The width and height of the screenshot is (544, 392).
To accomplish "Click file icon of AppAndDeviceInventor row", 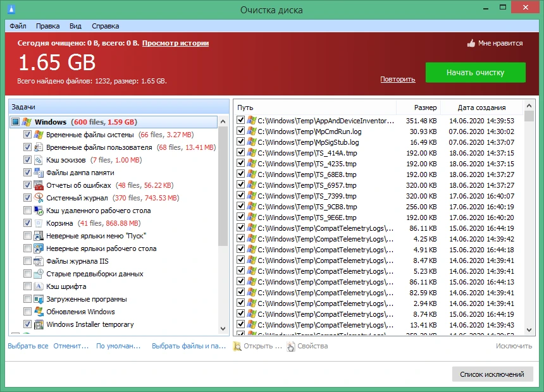I will coord(252,121).
